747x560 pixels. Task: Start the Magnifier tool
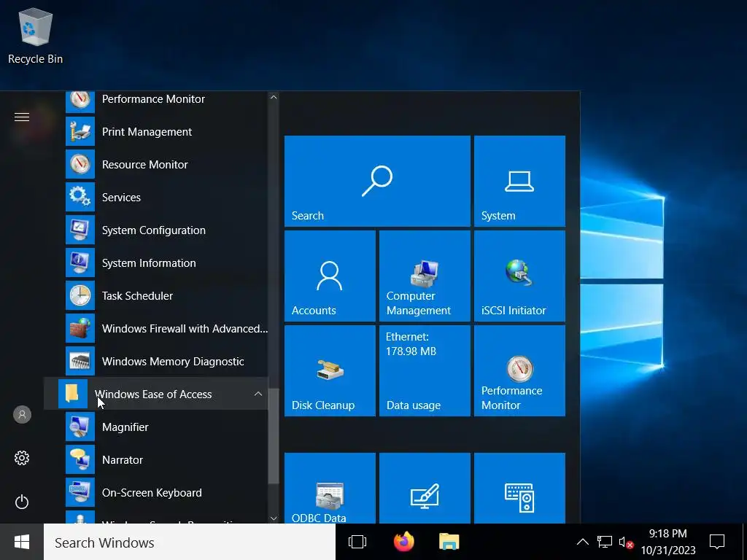[x=156, y=427]
